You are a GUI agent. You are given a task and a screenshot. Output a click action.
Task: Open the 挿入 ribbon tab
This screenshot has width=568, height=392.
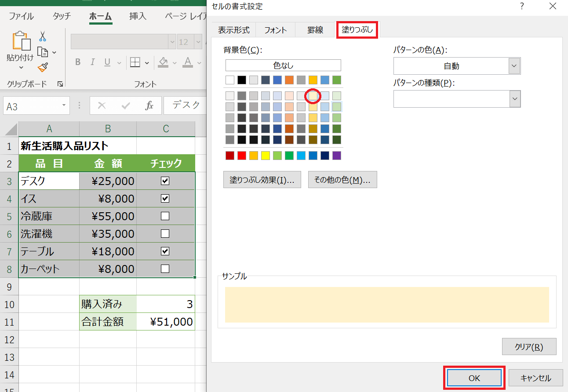point(138,16)
